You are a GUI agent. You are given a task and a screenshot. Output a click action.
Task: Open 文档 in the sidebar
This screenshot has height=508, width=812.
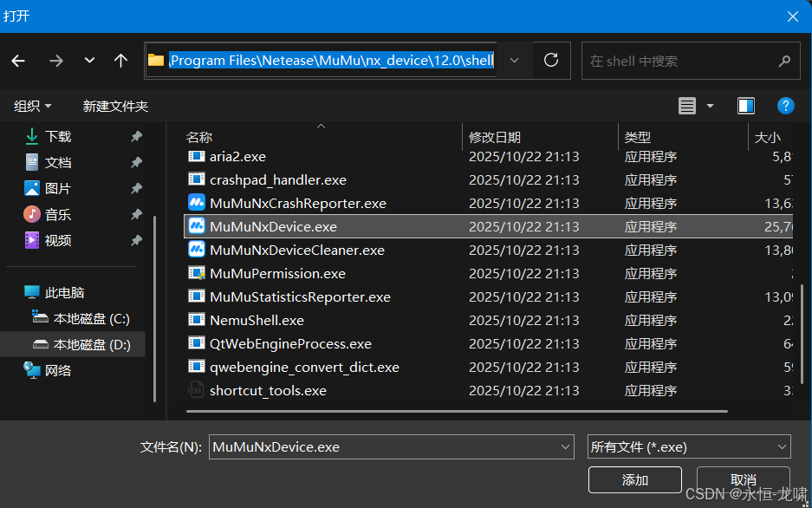click(57, 163)
